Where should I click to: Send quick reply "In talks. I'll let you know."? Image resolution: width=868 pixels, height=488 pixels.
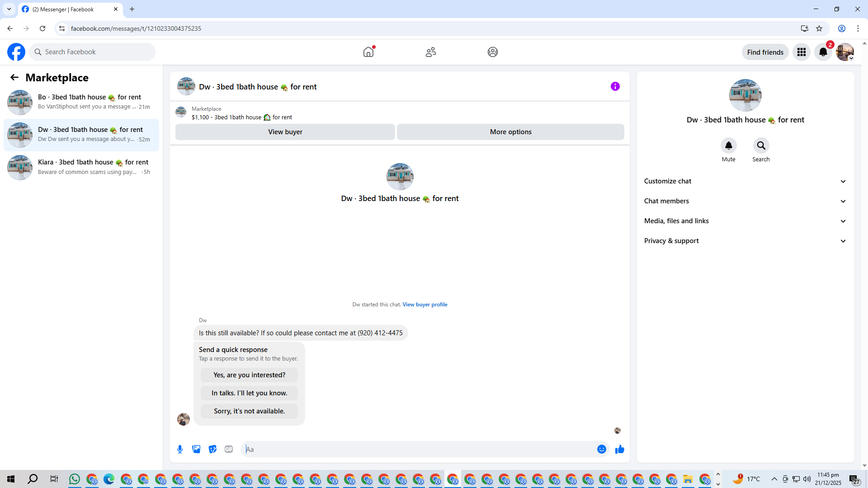250,393
